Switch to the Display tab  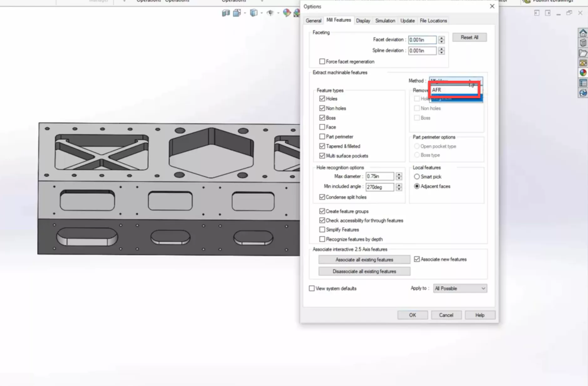tap(363, 21)
